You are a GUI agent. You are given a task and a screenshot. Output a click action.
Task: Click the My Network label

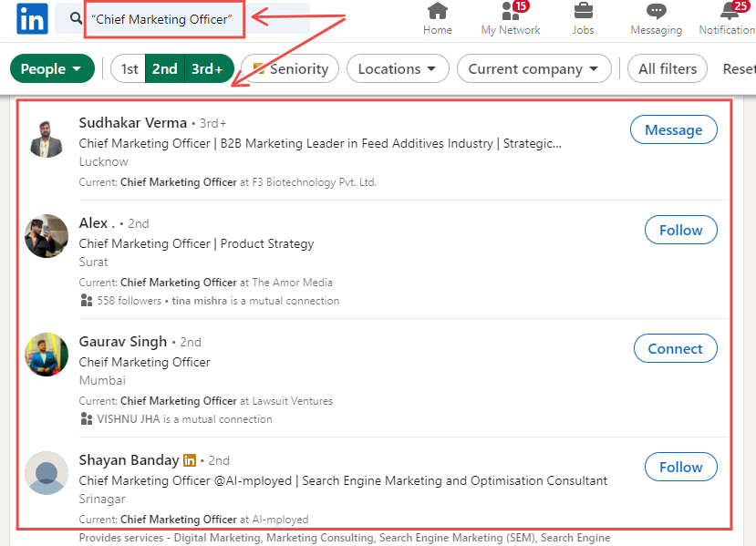click(511, 30)
